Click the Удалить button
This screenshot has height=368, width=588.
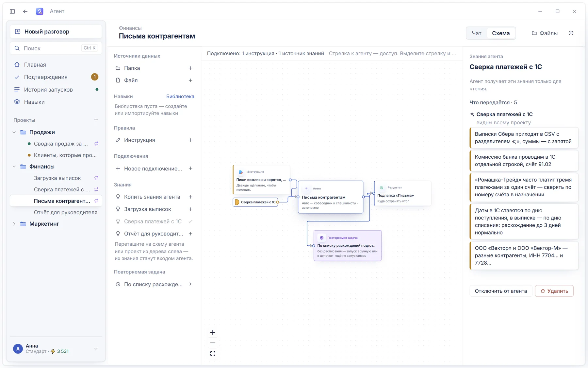tap(554, 291)
